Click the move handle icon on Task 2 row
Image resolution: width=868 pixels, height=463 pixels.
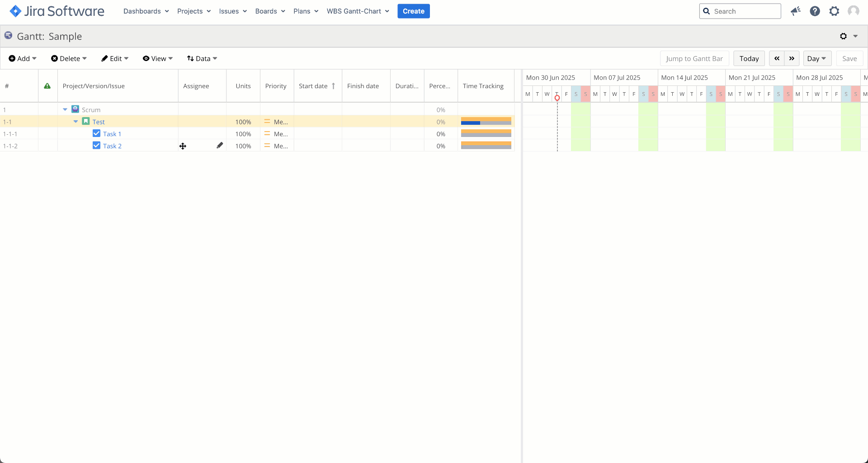click(x=183, y=146)
